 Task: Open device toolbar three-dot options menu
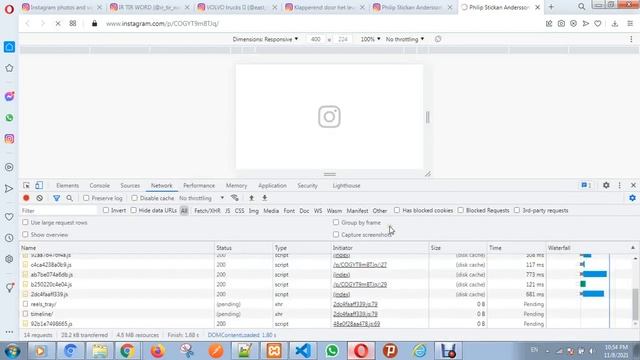tap(631, 39)
